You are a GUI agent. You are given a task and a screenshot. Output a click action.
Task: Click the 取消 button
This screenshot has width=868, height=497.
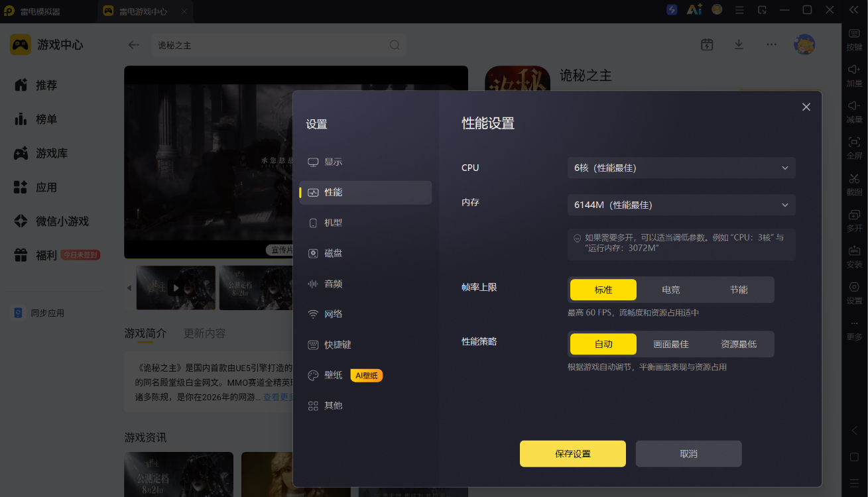tap(689, 454)
